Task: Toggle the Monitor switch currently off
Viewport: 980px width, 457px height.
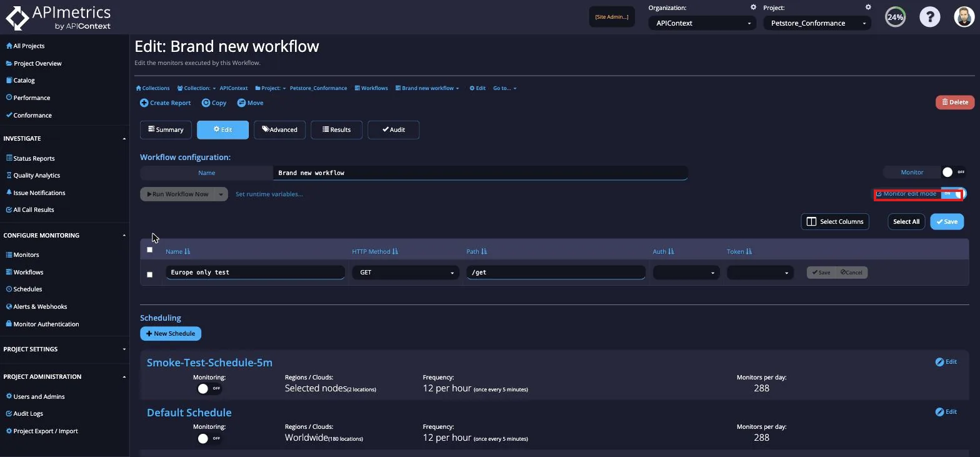Action: coord(954,172)
